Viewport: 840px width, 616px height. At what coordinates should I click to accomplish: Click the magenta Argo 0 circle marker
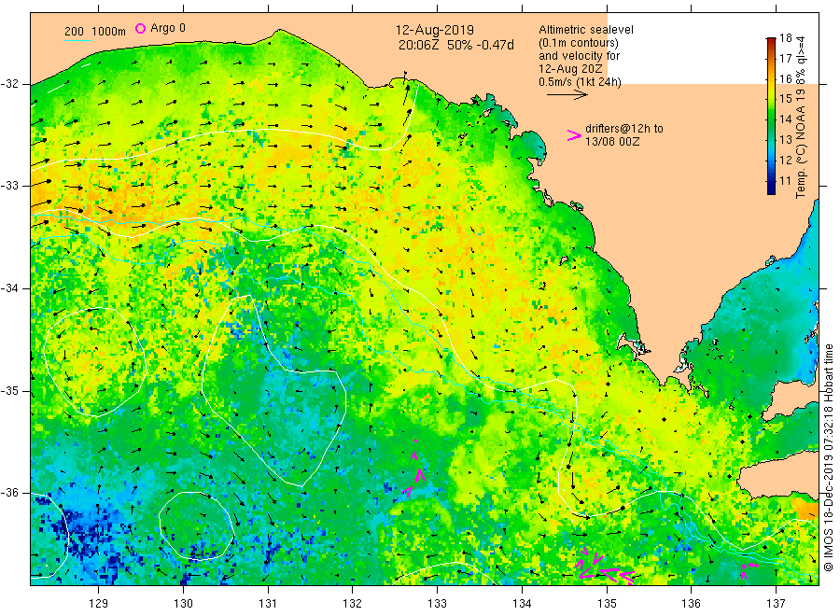140,28
